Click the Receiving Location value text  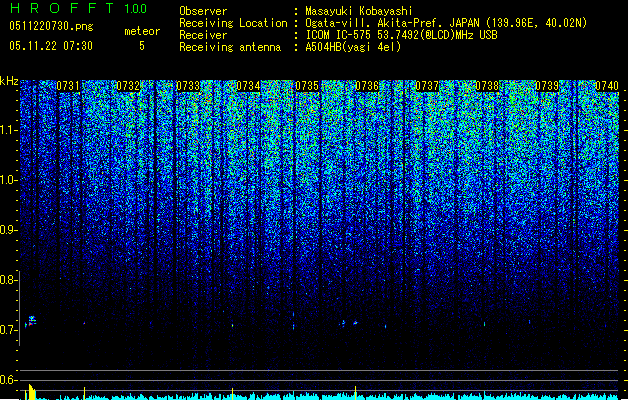click(446, 23)
